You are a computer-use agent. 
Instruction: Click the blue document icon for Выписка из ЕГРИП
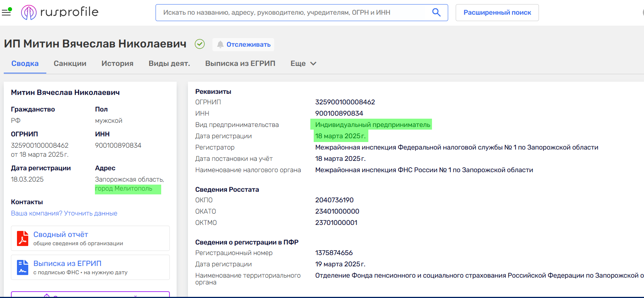23,267
